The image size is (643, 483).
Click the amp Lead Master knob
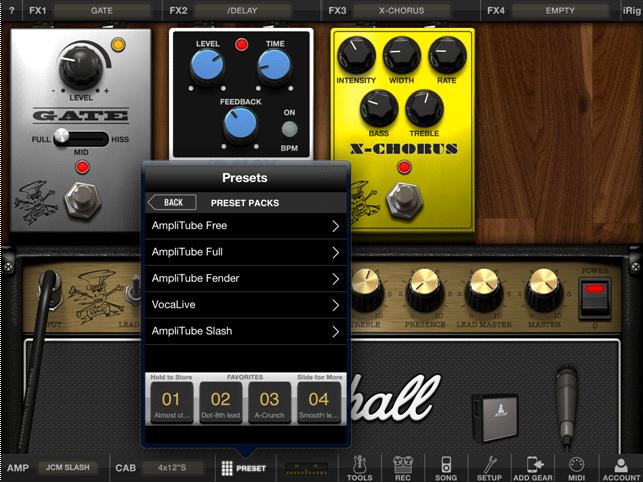tap(484, 290)
